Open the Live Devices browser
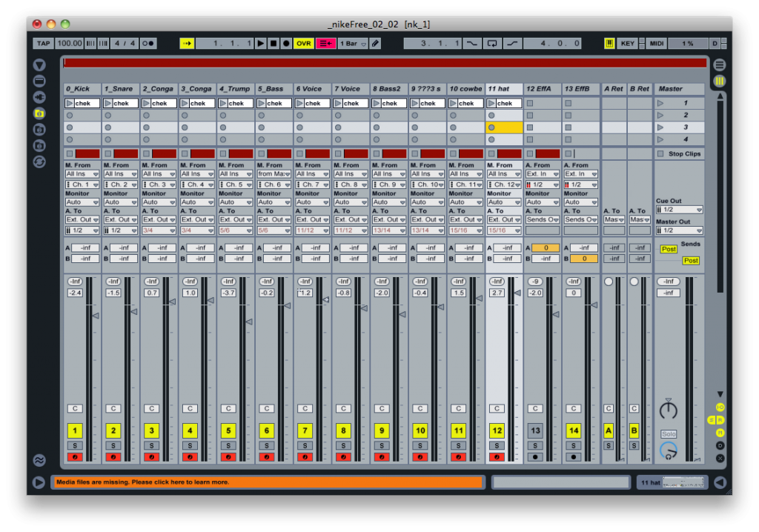Screen dimensions: 759x532 39,81
